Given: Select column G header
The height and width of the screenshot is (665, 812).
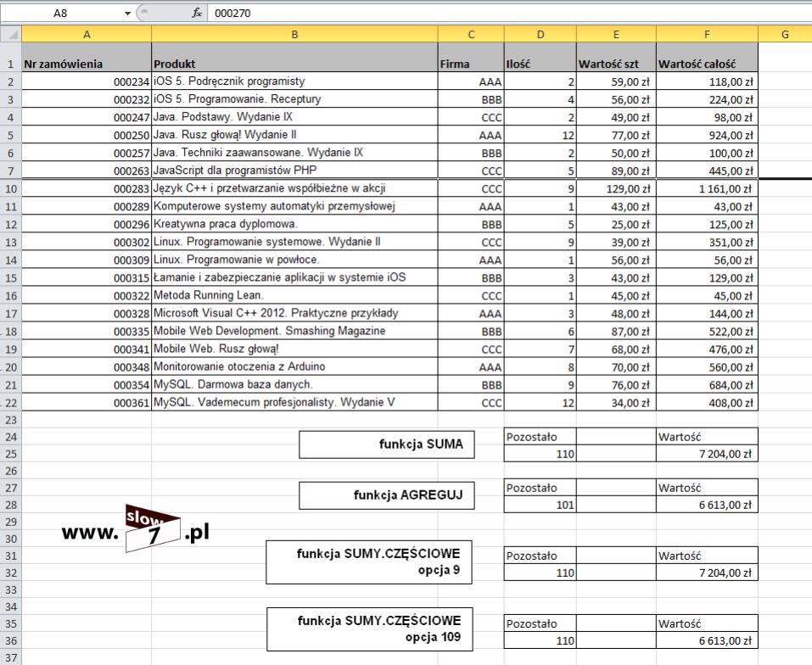Looking at the screenshot, I should click(785, 35).
